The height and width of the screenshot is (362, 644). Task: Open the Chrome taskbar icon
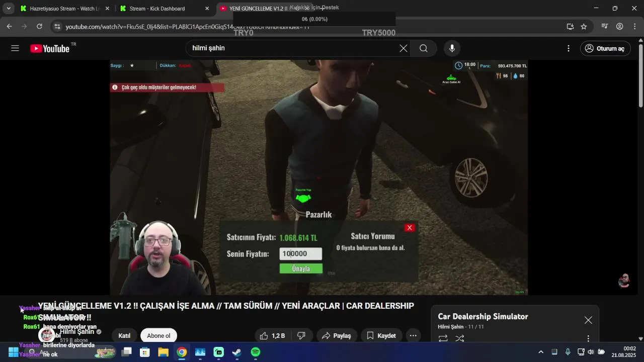[x=182, y=352]
